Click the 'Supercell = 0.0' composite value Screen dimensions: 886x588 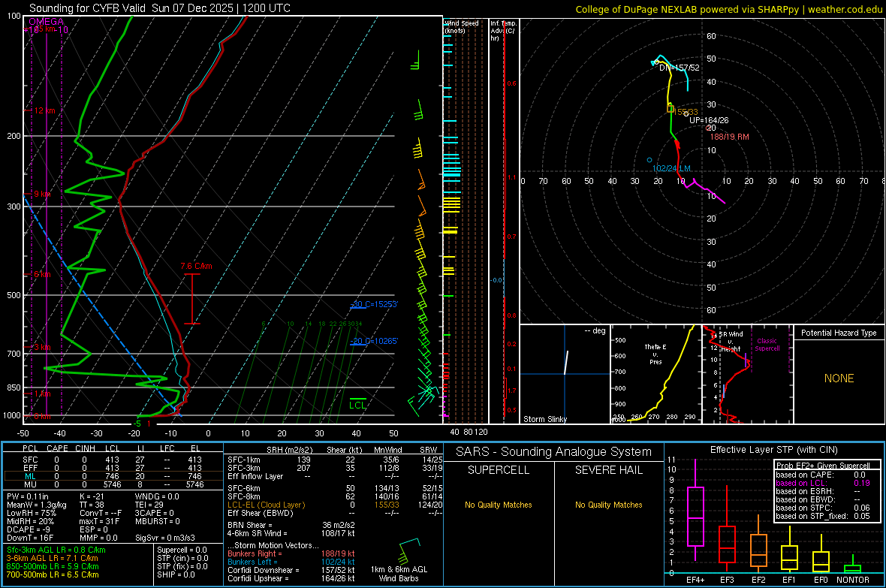click(182, 550)
